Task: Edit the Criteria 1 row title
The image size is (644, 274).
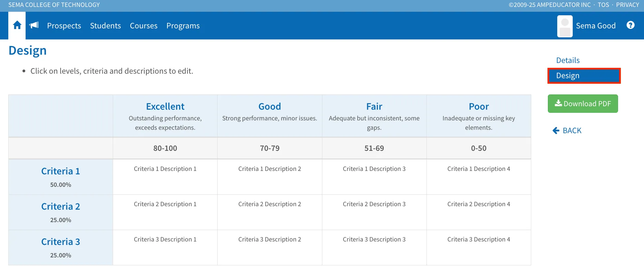Action: (61, 171)
